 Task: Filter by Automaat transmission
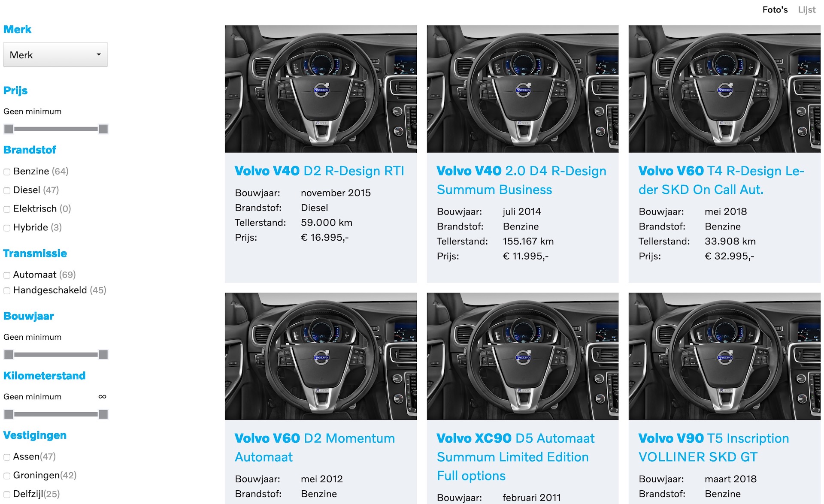pos(7,275)
